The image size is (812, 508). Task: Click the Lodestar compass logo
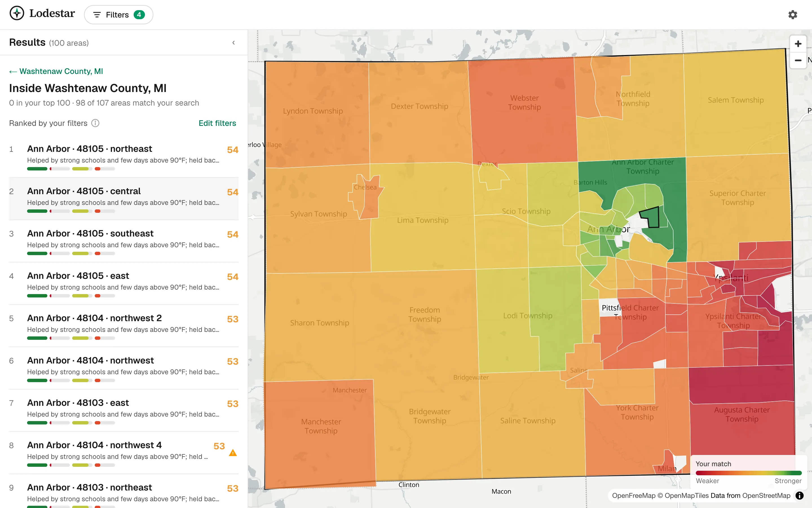(17, 14)
